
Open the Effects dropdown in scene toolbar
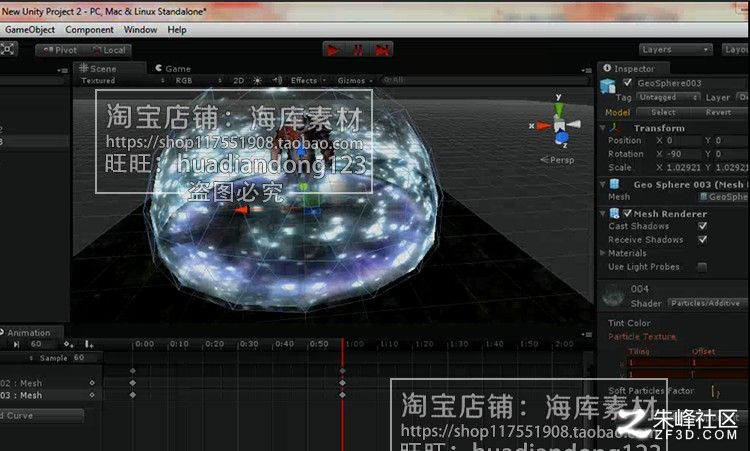308,80
